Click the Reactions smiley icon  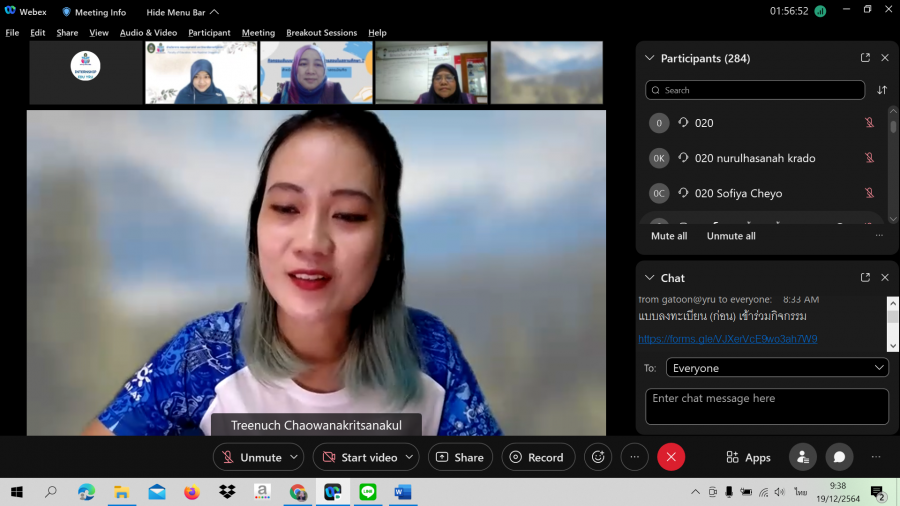[x=598, y=457]
